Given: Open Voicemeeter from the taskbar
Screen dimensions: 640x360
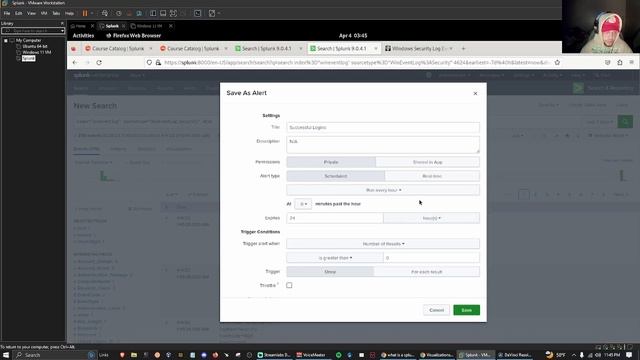Looking at the screenshot, I should 311,355.
